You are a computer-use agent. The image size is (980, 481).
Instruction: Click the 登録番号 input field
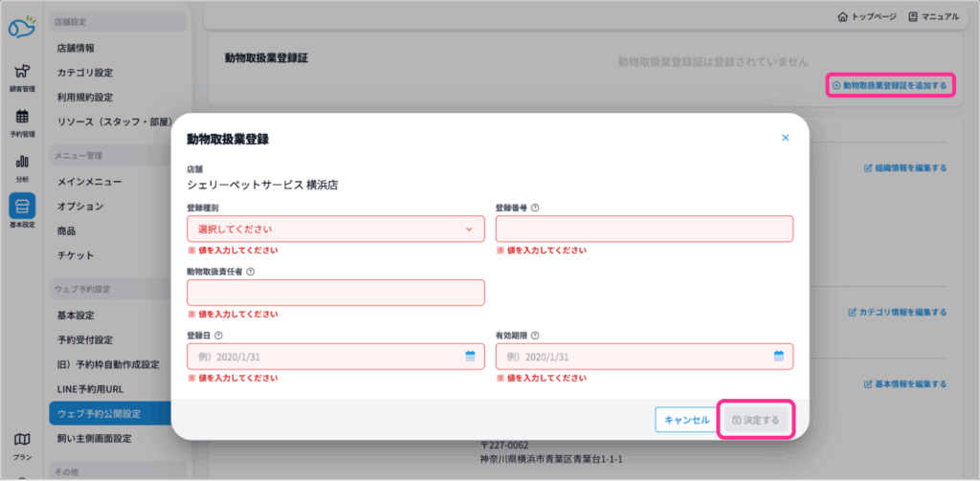point(644,229)
